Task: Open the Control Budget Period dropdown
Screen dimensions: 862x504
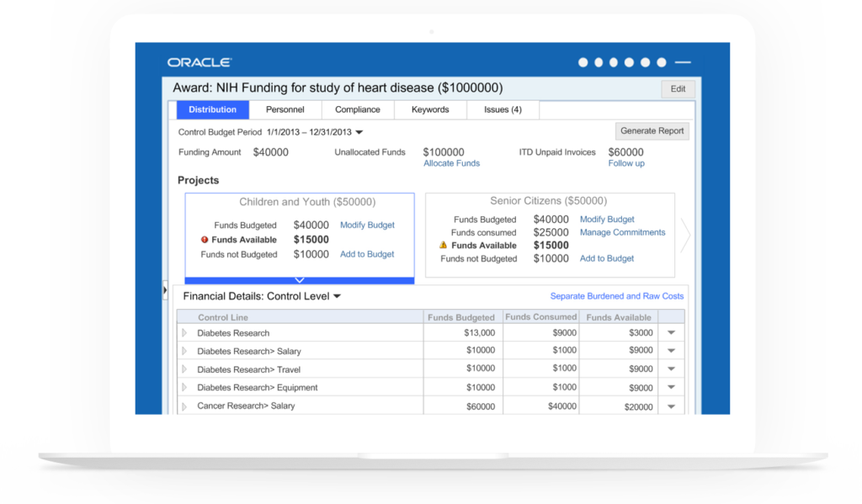Action: 359,132
